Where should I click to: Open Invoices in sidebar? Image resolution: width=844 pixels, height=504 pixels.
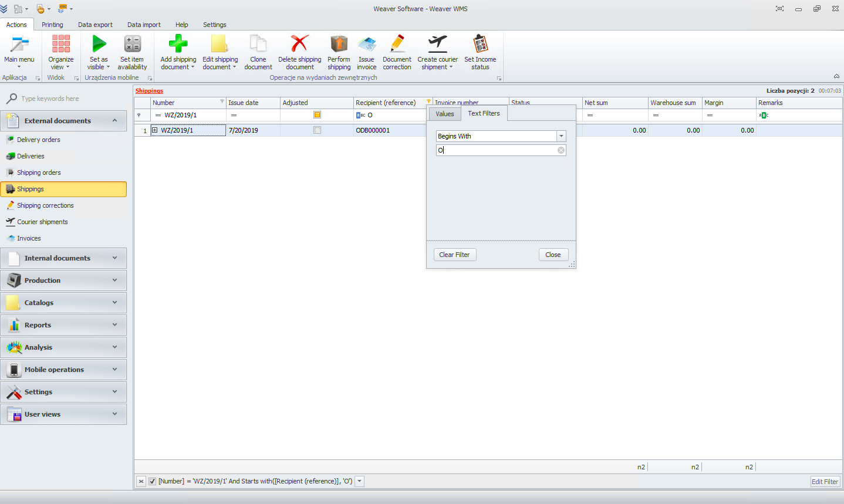[x=63, y=238]
